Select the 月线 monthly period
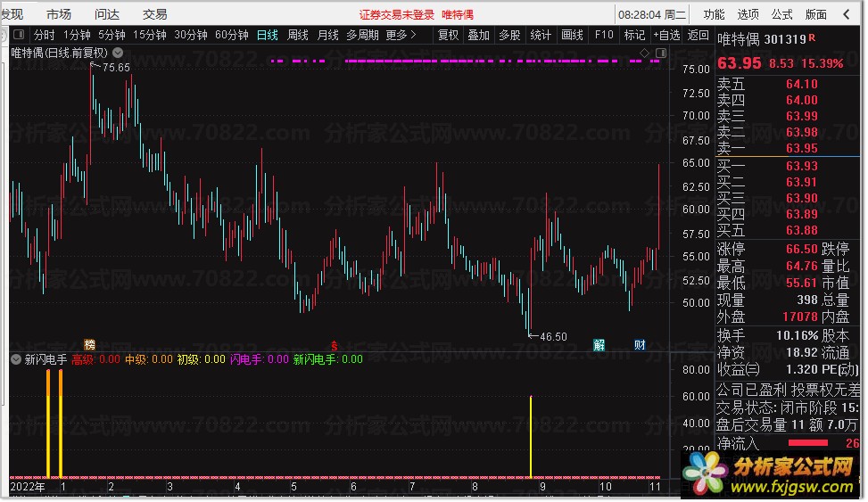Viewport: 868px width, 502px height. [327, 36]
